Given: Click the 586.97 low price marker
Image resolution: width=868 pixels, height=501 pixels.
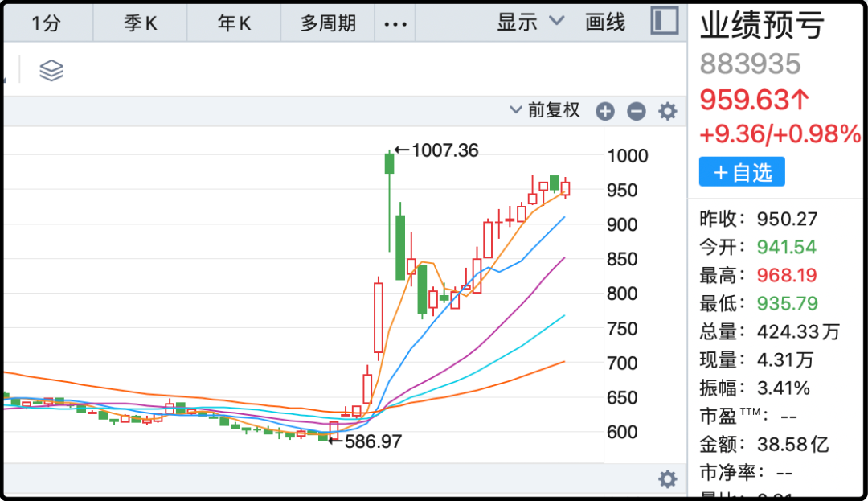Looking at the screenshot, I should coord(373,441).
